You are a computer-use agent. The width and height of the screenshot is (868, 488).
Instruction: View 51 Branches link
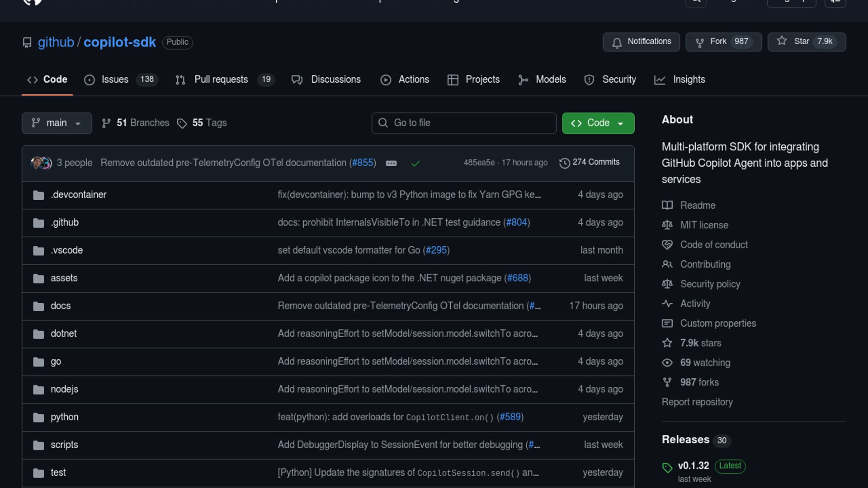142,123
